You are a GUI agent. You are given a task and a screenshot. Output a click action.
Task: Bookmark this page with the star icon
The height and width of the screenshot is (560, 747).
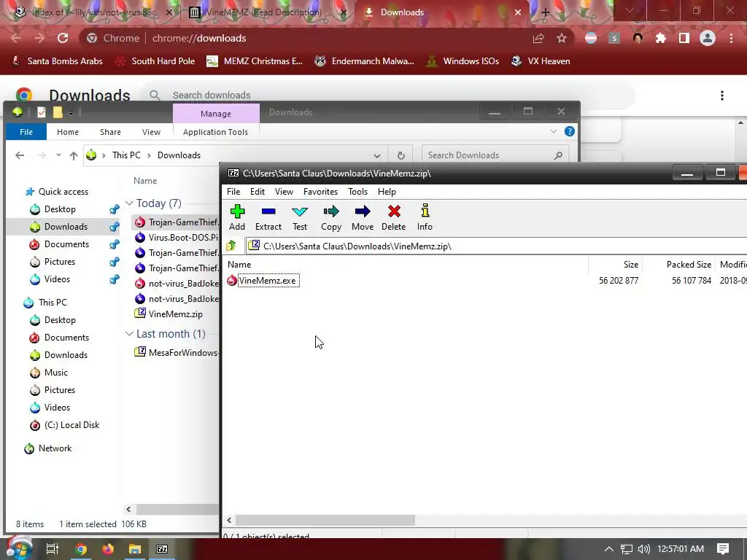[x=562, y=38]
